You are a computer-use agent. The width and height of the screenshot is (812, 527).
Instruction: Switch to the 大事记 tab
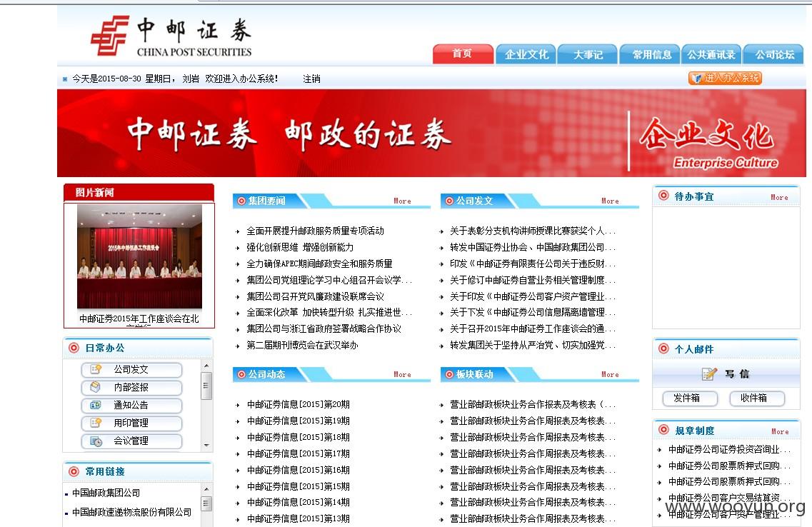coord(588,54)
